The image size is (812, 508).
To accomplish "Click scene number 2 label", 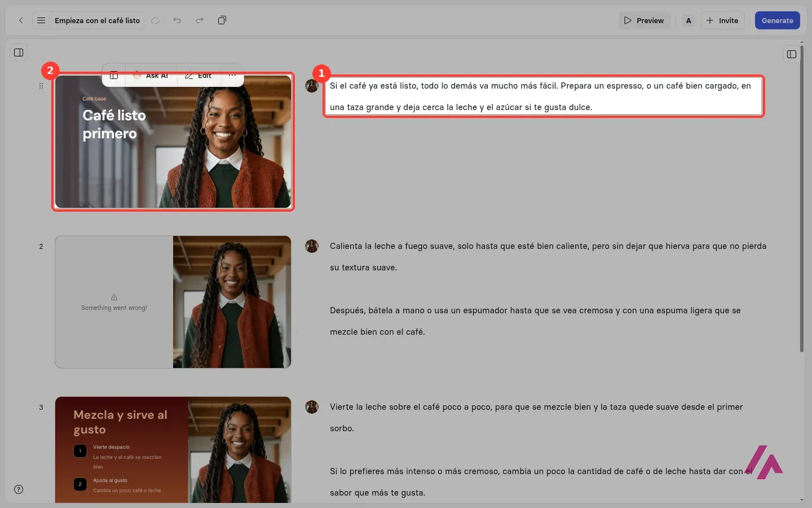I will pos(41,247).
